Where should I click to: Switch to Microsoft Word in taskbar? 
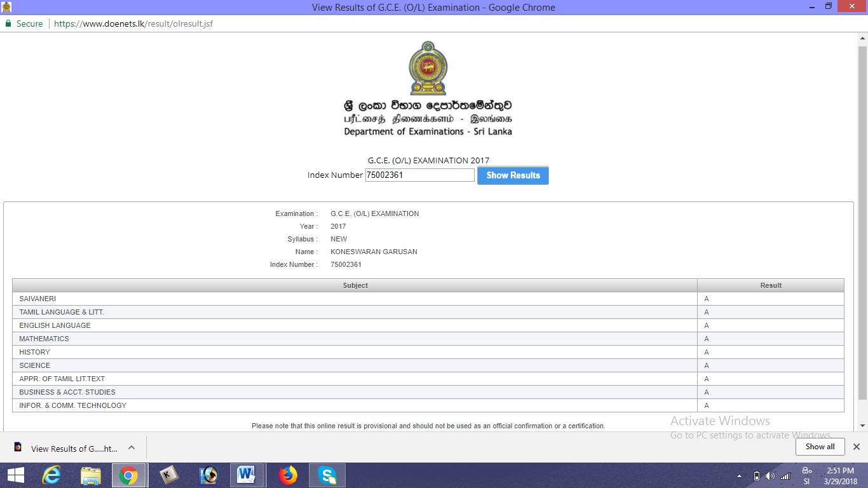click(247, 475)
